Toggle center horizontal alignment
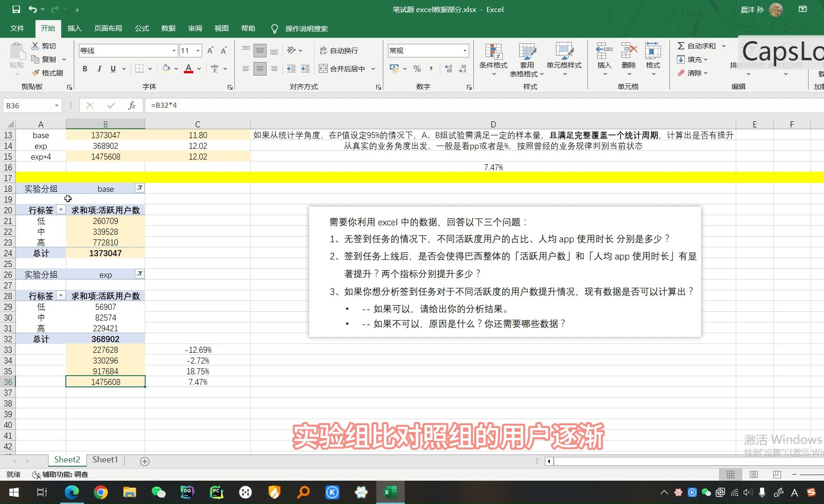Screen dimensions: 824x504 click(260, 69)
